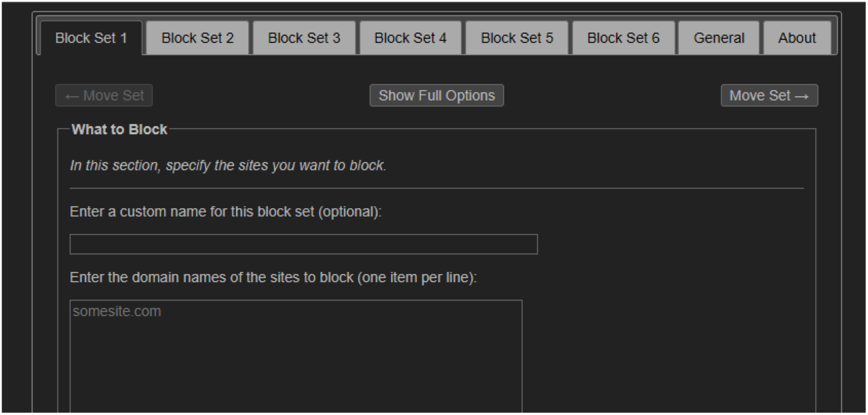Switch to the Block Set 2 tab

click(197, 38)
